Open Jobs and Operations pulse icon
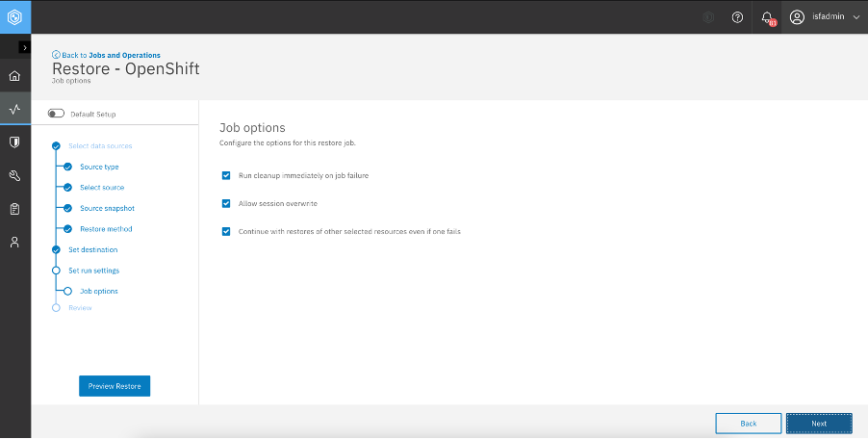 coord(15,109)
